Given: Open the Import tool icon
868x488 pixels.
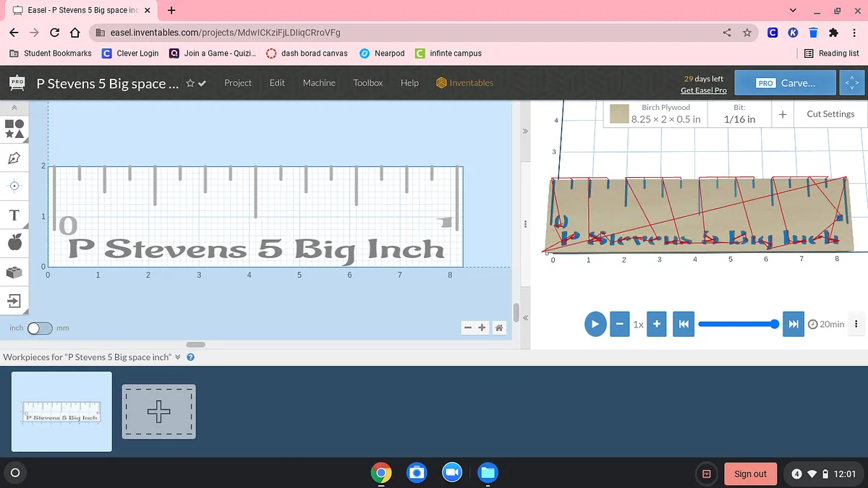Looking at the screenshot, I should (x=14, y=300).
